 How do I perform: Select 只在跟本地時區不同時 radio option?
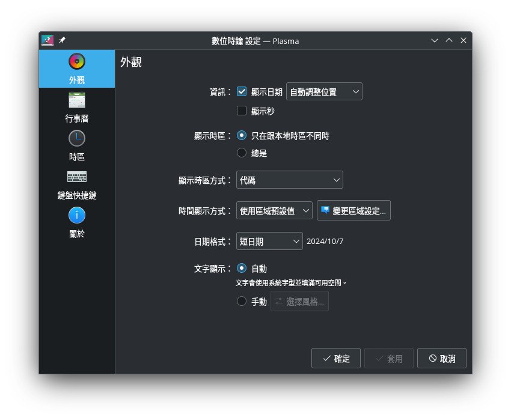point(242,135)
